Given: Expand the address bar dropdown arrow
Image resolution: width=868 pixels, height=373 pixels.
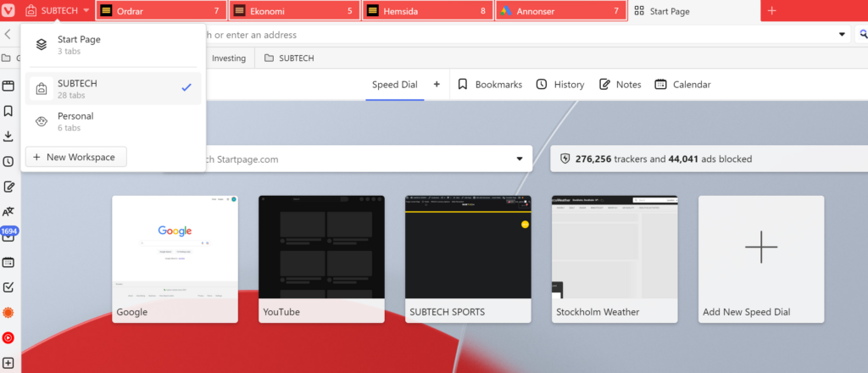Looking at the screenshot, I should (842, 34).
